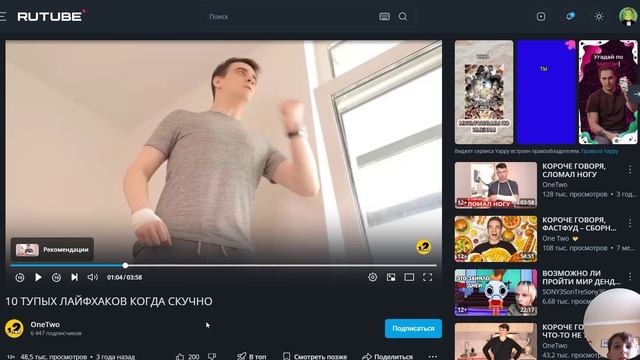Open the Правила Yappy link
The width and height of the screenshot is (640, 360).
click(599, 151)
